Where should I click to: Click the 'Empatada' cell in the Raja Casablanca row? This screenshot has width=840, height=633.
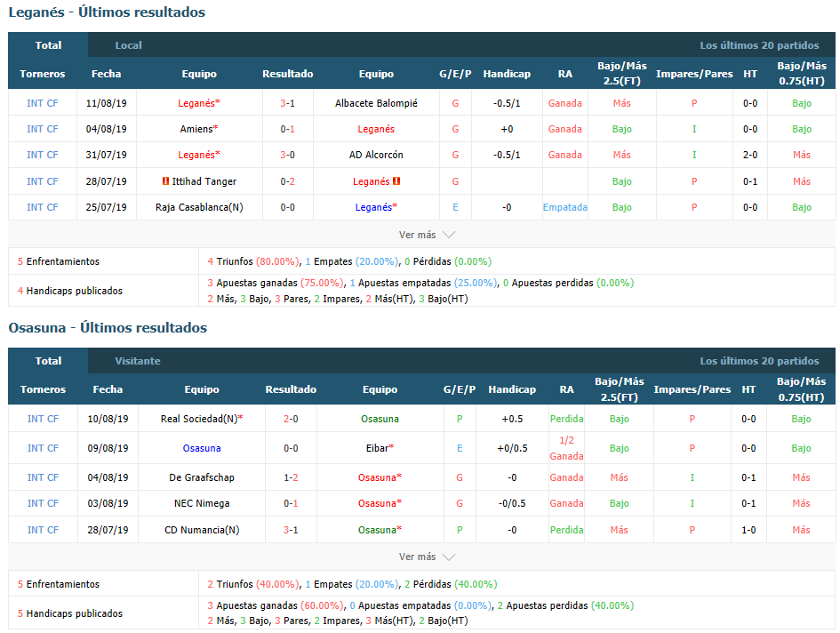[565, 207]
